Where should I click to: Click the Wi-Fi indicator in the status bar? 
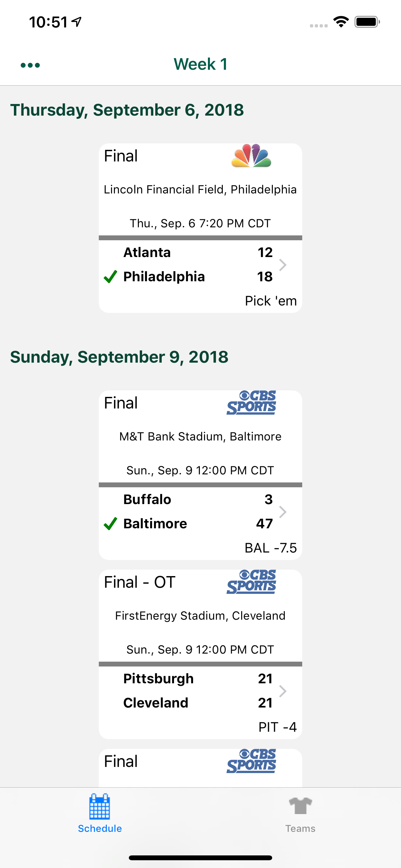pyautogui.click(x=341, y=21)
